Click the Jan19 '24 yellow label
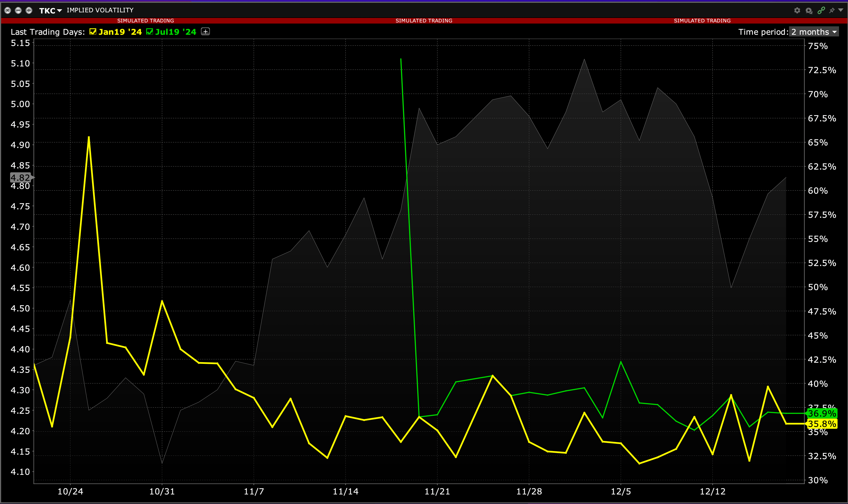 pos(120,32)
